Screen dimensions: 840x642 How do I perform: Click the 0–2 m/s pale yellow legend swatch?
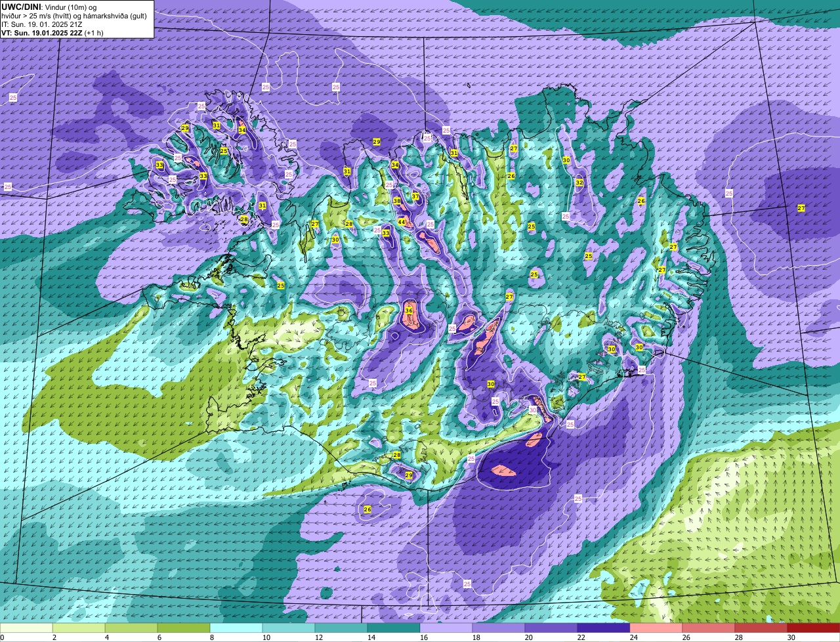point(26,628)
